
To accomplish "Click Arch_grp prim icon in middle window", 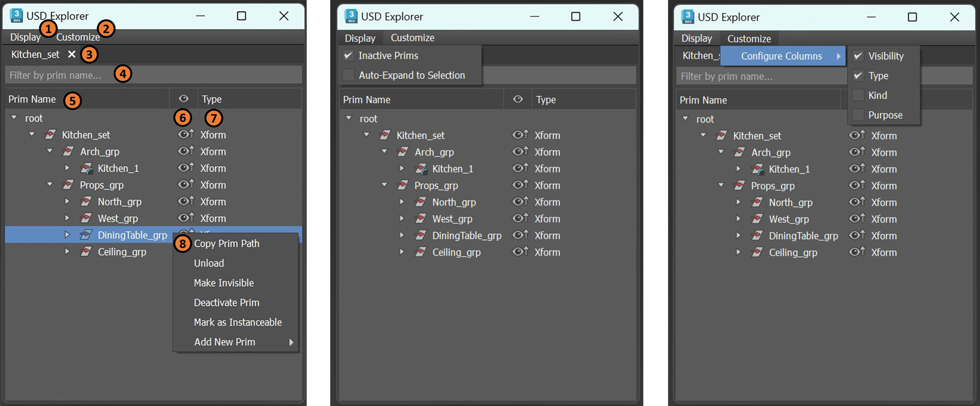I will [x=402, y=152].
